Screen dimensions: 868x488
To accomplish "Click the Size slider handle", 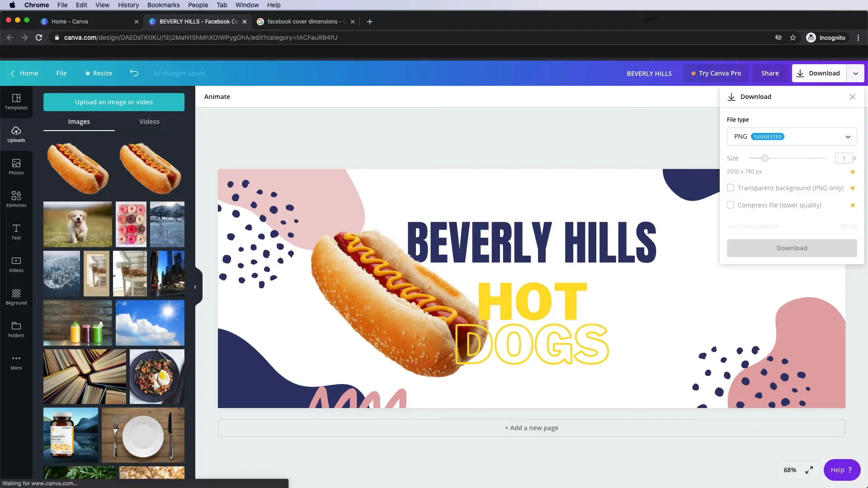I will click(764, 158).
